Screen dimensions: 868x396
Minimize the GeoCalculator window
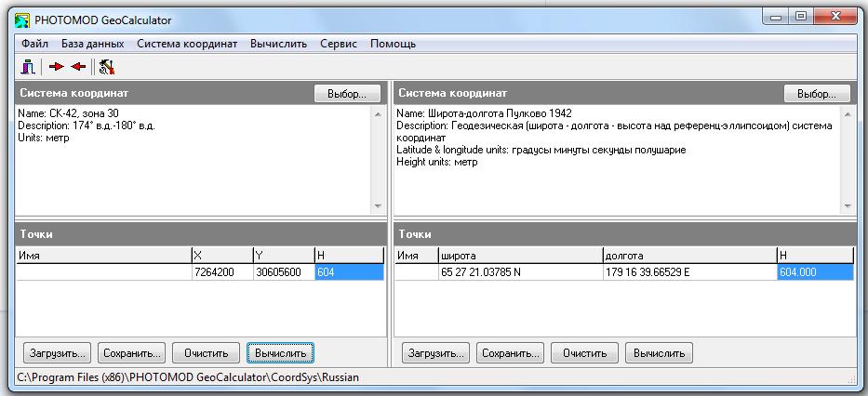click(776, 18)
